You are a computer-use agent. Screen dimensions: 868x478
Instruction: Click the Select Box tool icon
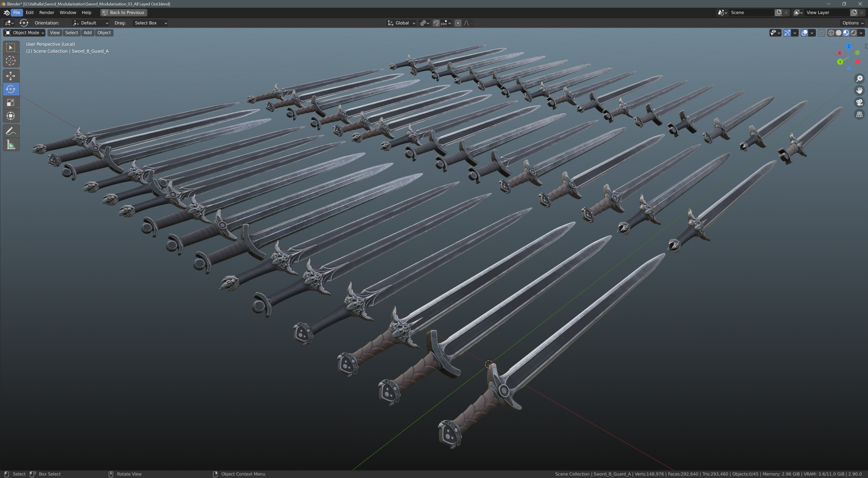(10, 47)
